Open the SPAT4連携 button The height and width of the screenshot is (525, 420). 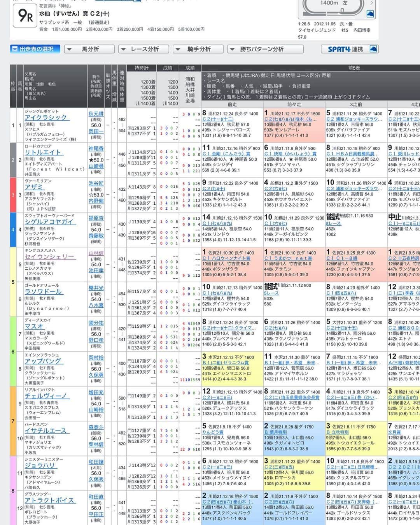tap(350, 49)
